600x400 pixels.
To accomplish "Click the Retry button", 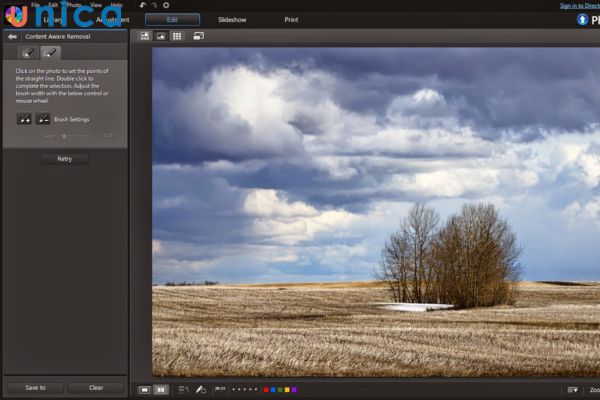I will (x=65, y=158).
